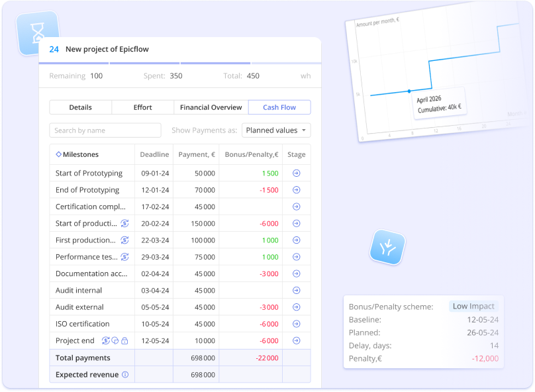Select the Audit internal milestone name
This screenshot has height=392, width=535.
[x=79, y=290]
